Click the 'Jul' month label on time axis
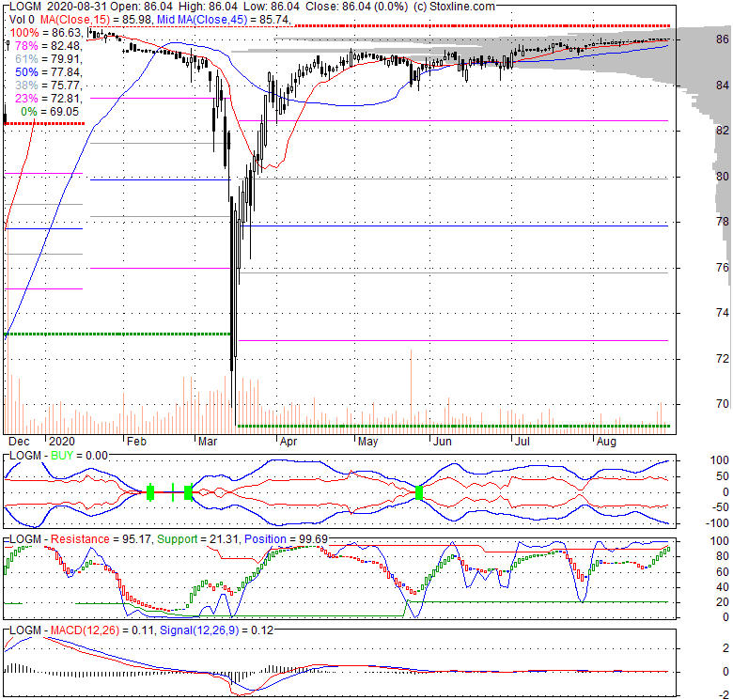Viewport: 733px width, 700px height. 522,442
